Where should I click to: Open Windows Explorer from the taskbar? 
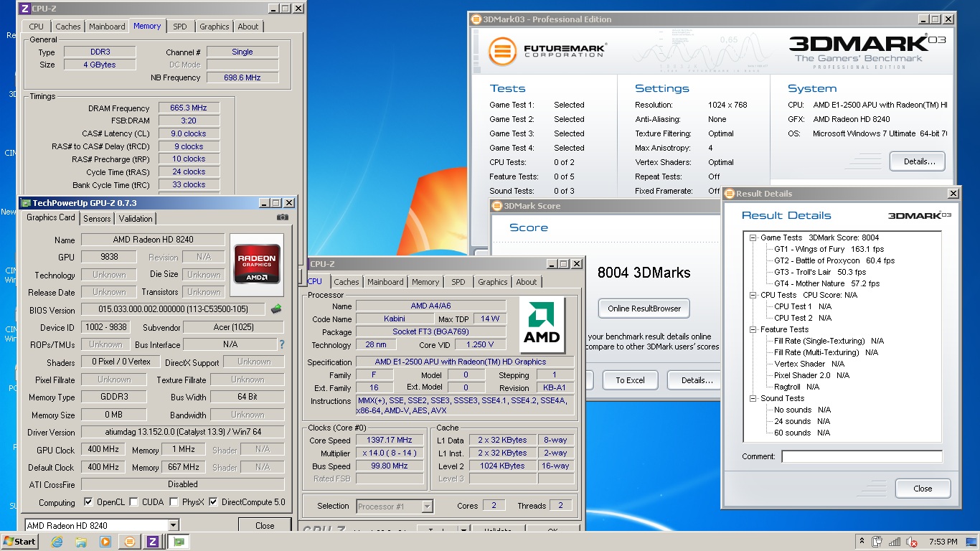pos(81,542)
